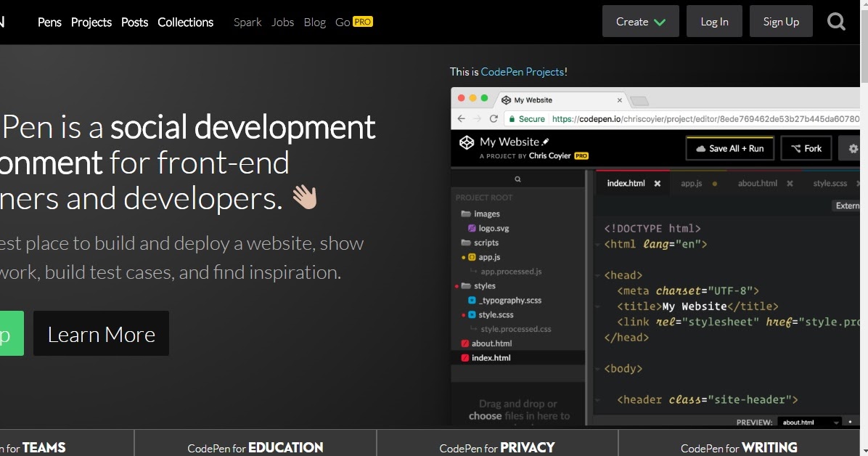
Task: Go to the Jobs link
Action: 282,23
